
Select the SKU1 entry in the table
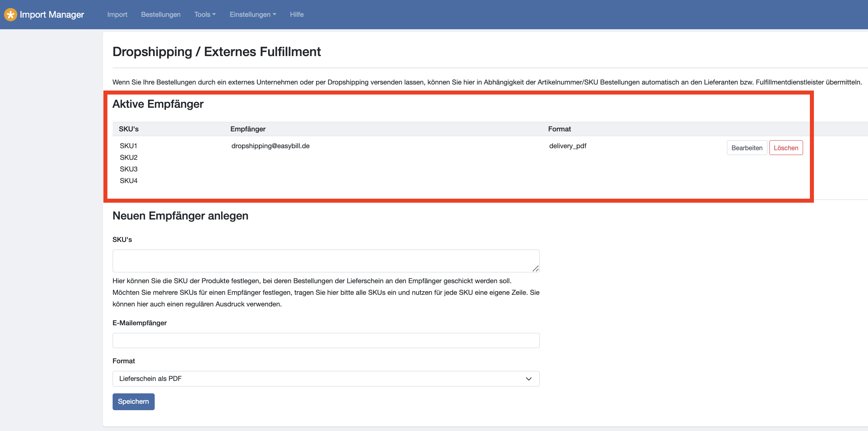click(129, 146)
